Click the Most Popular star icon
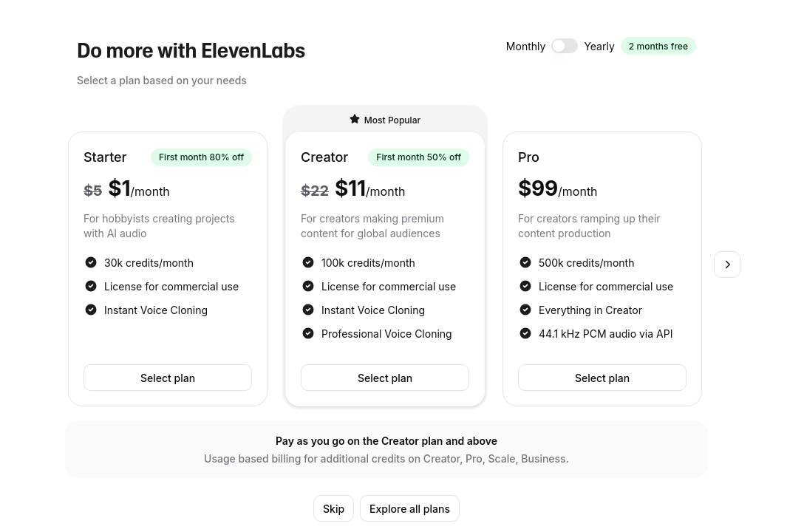 355,119
